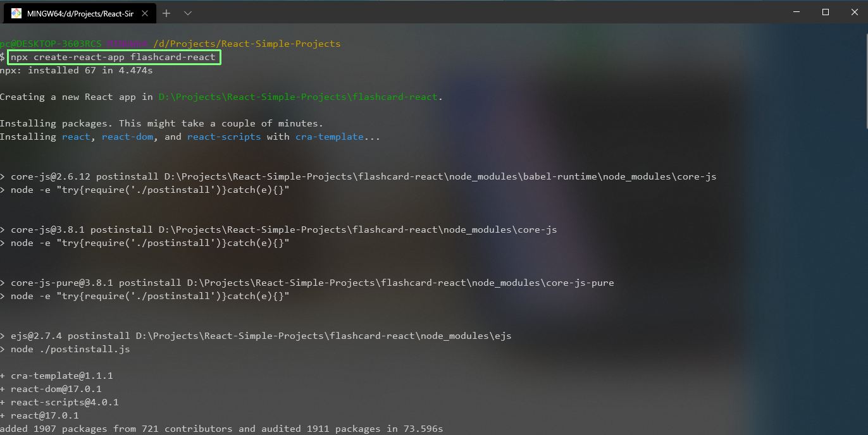The width and height of the screenshot is (868, 435).
Task: Click the blue 'cra-template...' word
Action: 338,137
